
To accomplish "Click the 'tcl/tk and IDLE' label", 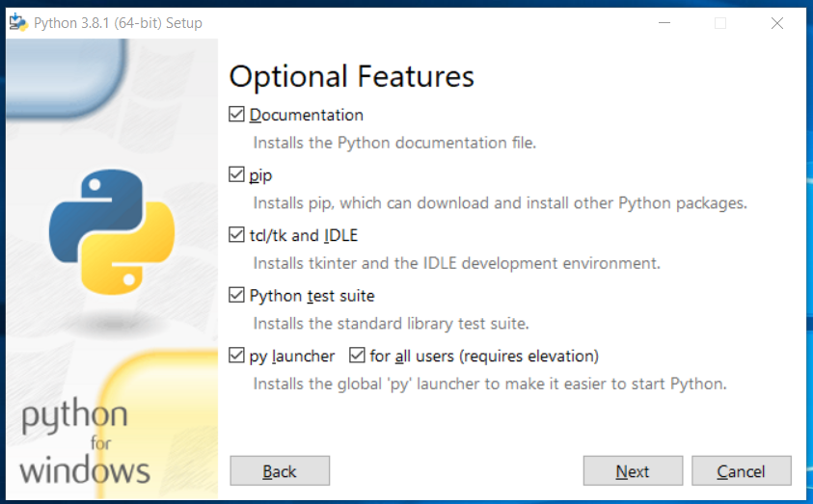I will point(304,235).
